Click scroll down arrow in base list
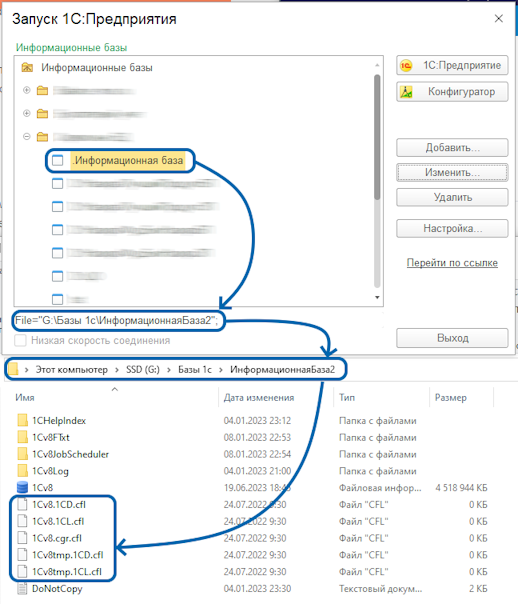The height and width of the screenshot is (604, 518). 377,297
